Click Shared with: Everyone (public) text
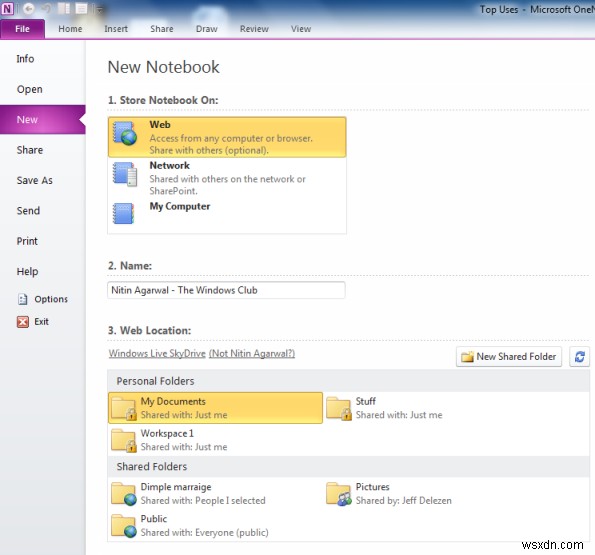Screen dimensions: 595x555 point(205,533)
